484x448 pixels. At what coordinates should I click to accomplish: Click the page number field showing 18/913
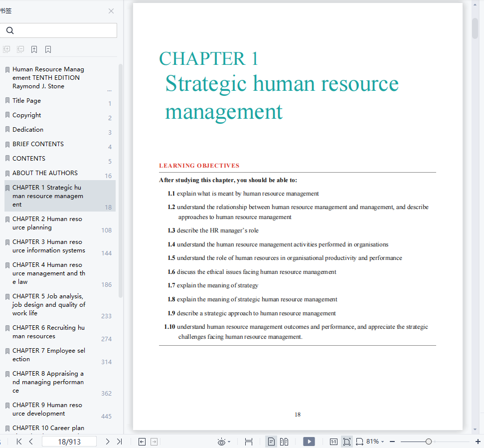point(69,442)
